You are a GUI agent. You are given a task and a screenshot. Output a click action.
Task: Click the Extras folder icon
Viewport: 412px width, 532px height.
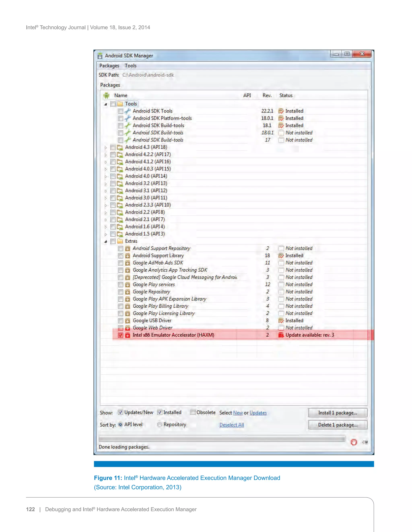click(x=120, y=241)
